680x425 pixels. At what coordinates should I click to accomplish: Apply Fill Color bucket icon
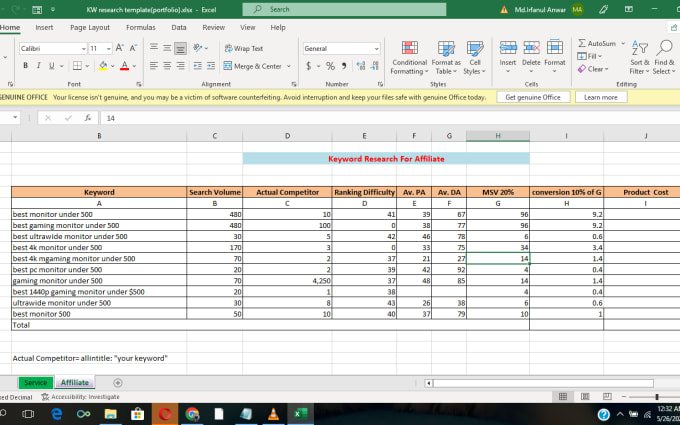pos(103,65)
